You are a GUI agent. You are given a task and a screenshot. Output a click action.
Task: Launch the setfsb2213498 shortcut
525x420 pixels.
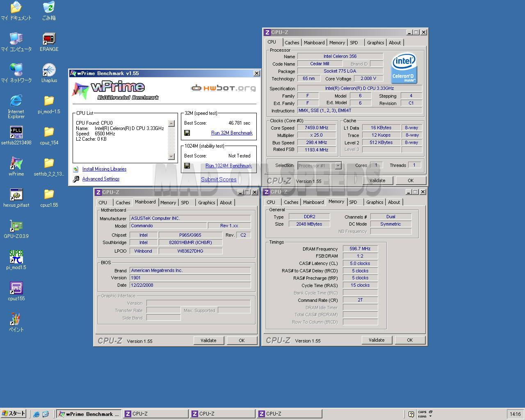click(16, 136)
